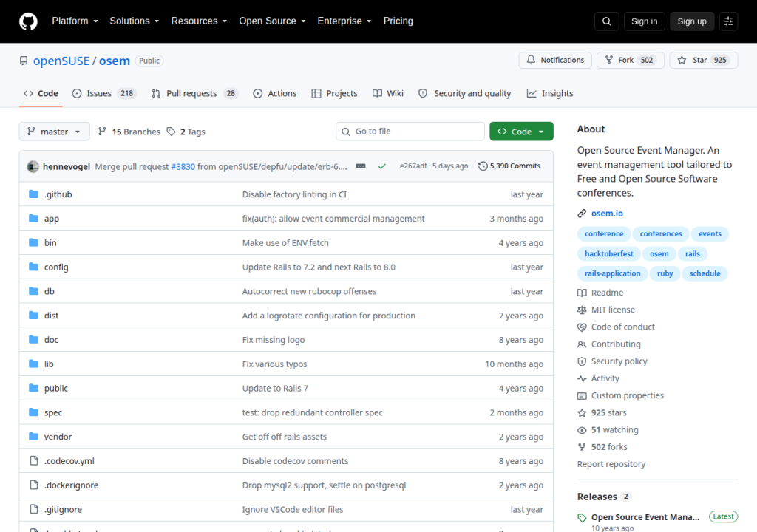Image resolution: width=757 pixels, height=532 pixels.
Task: Click the hennevogel avatar thumbnail
Action: 33,166
